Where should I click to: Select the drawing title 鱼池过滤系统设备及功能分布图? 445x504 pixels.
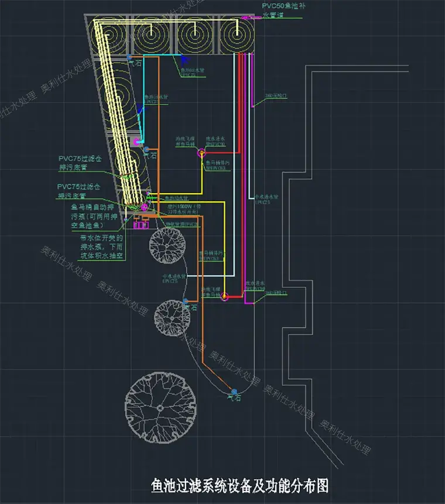tap(239, 485)
